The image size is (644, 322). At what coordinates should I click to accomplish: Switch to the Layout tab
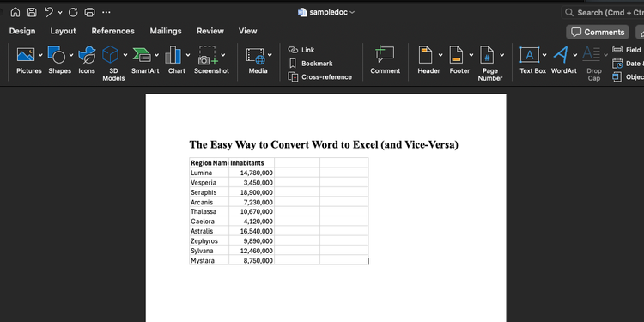coord(64,31)
